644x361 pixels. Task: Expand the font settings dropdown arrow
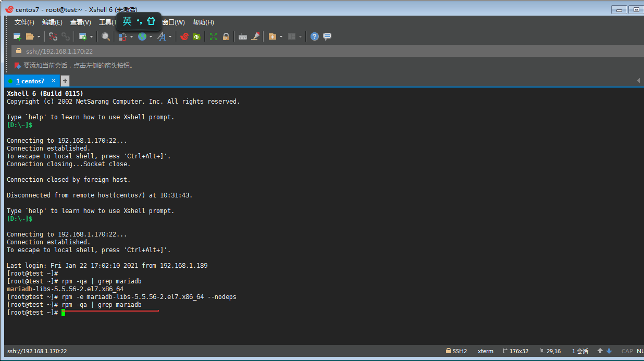pyautogui.click(x=170, y=36)
